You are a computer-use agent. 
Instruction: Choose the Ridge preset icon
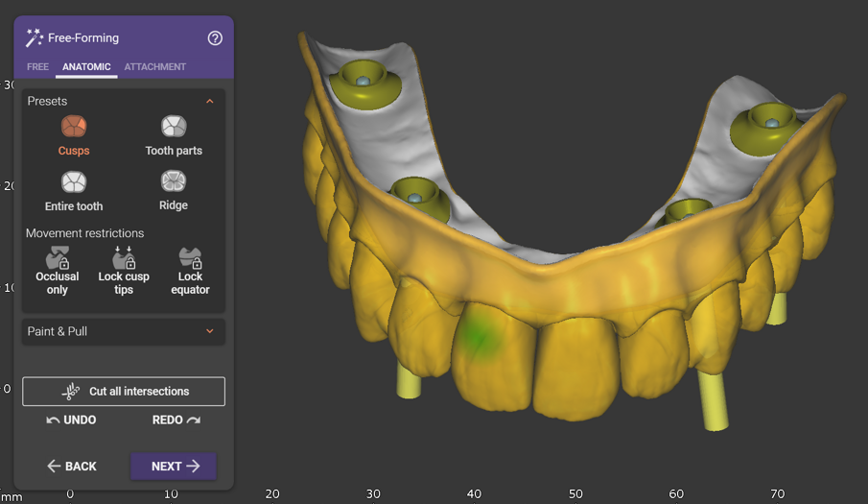tap(174, 182)
